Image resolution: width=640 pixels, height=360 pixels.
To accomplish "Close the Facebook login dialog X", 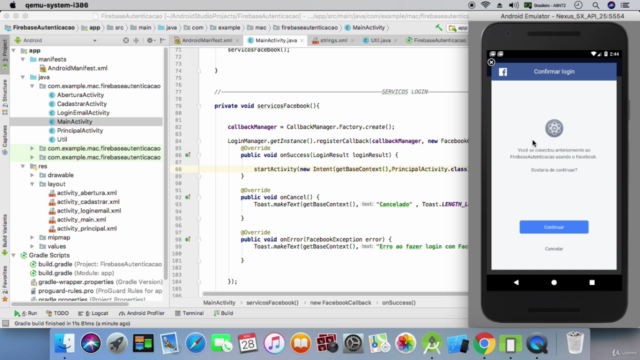I will [x=491, y=62].
